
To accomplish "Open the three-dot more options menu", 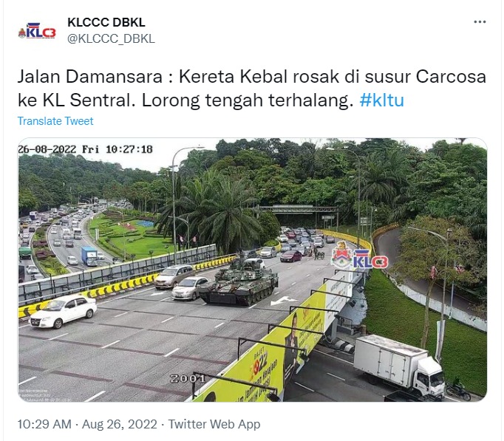I will (480, 22).
